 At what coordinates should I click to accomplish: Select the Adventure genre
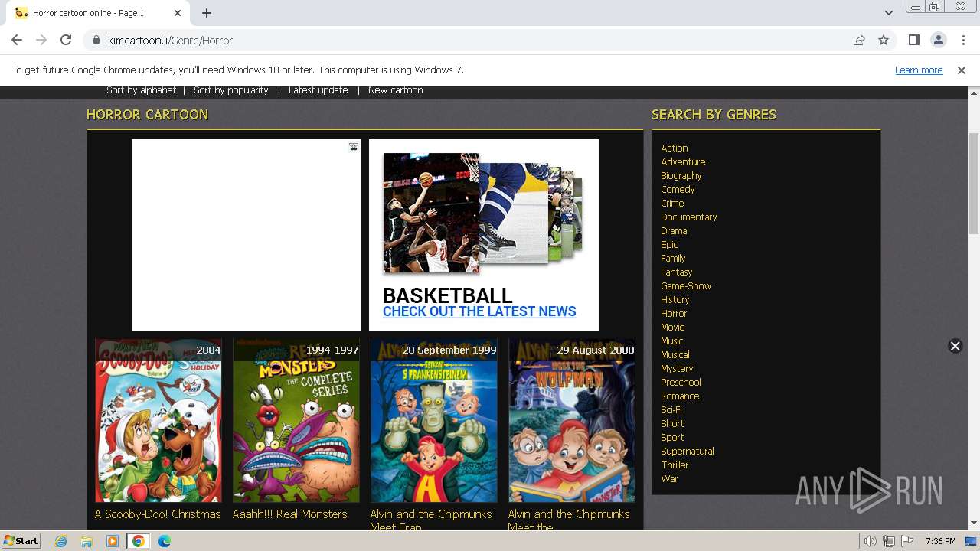point(683,162)
